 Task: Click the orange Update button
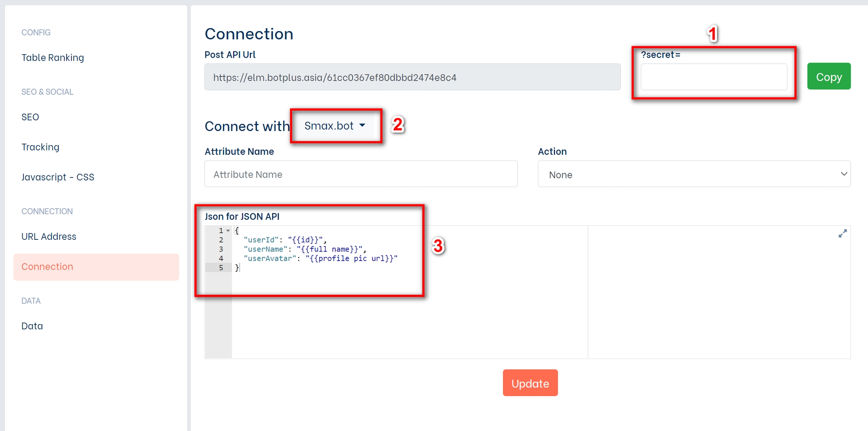(x=530, y=383)
